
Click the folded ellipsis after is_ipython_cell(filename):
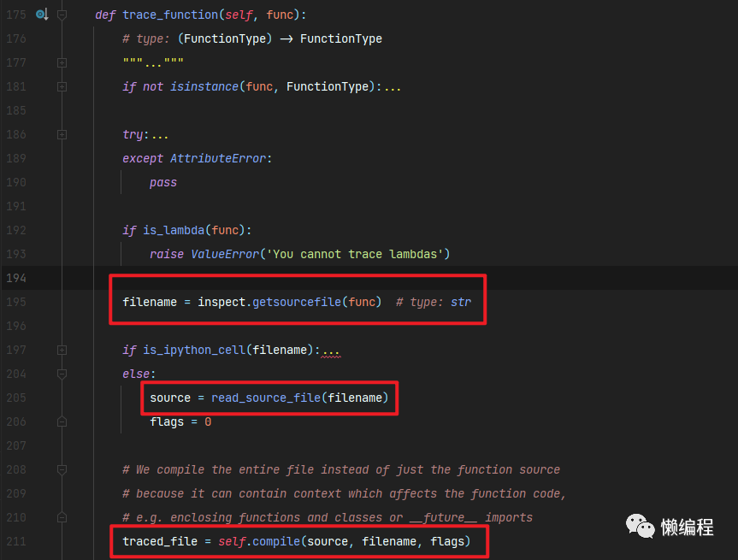[331, 351]
